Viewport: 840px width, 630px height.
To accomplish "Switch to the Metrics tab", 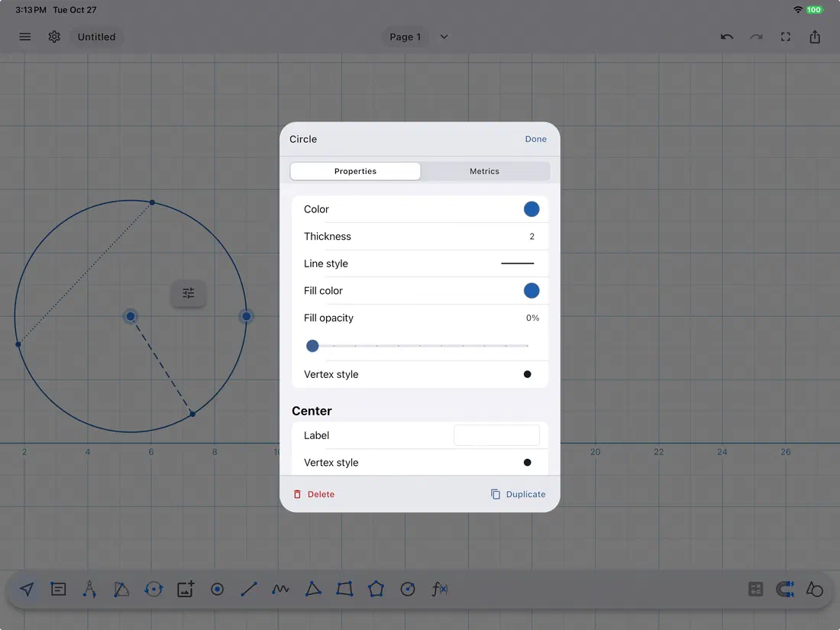I will tap(485, 171).
